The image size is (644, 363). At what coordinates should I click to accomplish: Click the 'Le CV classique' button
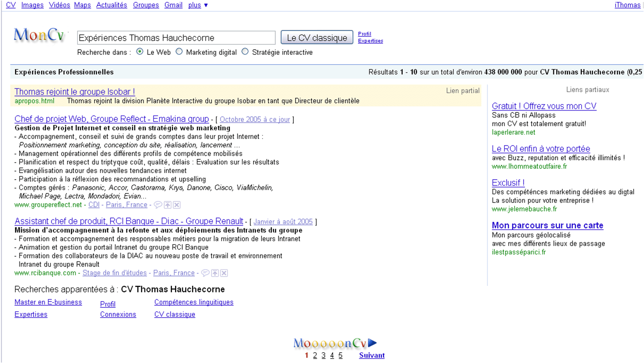pyautogui.click(x=317, y=38)
